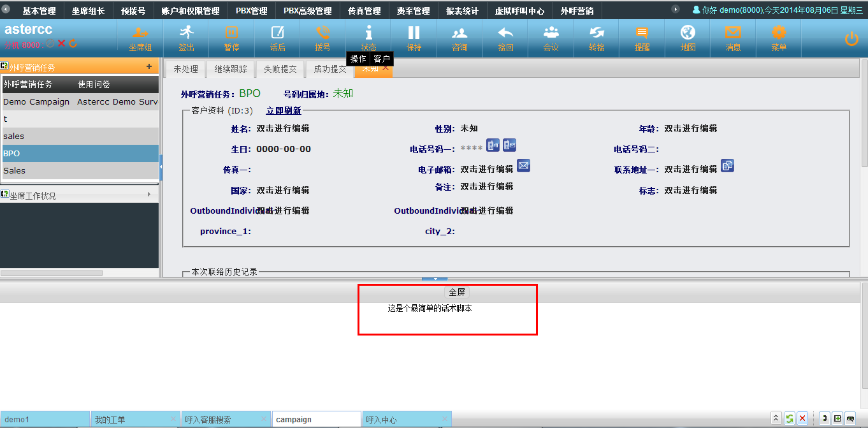Viewport: 868px width, 428px height.
Task: Open the 拨号 dial phone icon
Action: pyautogui.click(x=322, y=33)
